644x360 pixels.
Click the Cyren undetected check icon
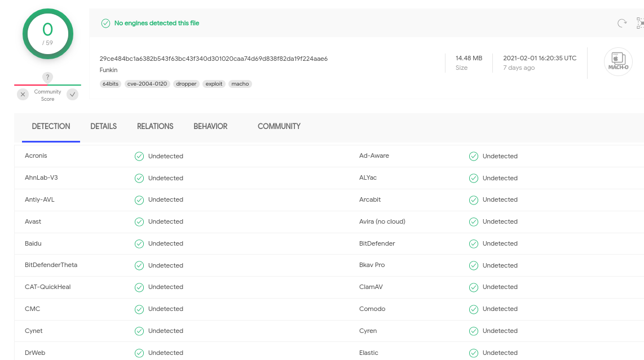474,331
